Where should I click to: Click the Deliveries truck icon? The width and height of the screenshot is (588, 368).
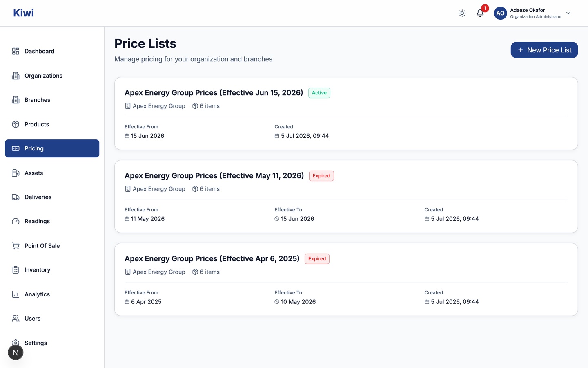pos(16,197)
